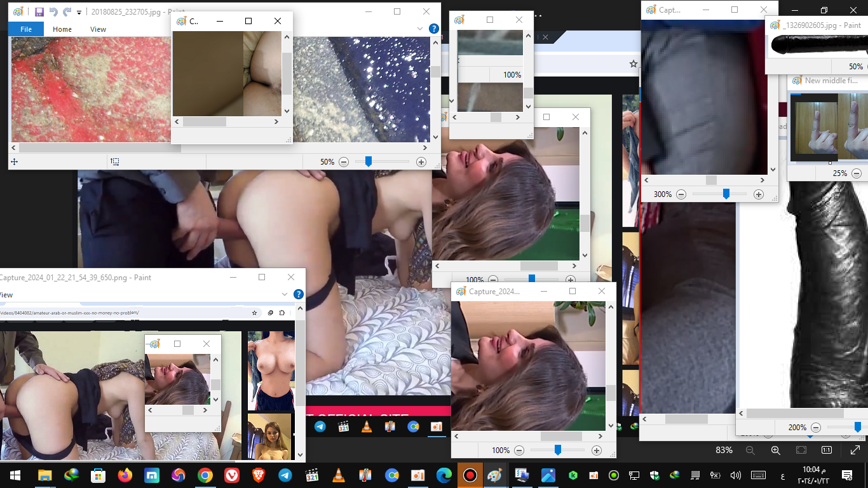Image resolution: width=868 pixels, height=488 pixels.
Task: Open Firefox from the taskbar
Action: click(125, 475)
